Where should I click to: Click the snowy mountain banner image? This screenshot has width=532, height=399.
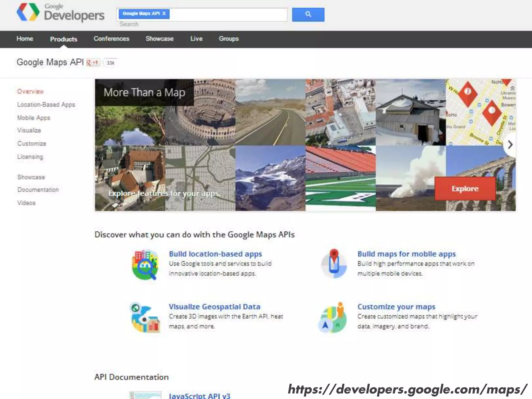270,178
